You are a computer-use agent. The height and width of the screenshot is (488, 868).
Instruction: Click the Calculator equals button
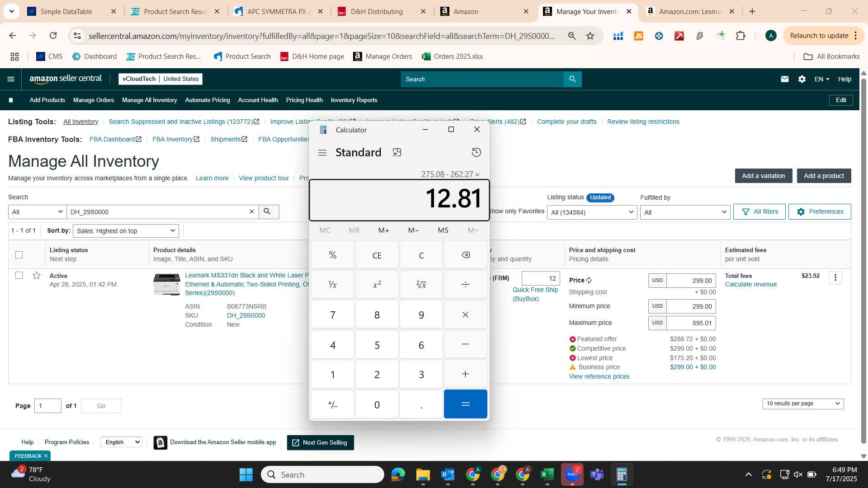(465, 404)
